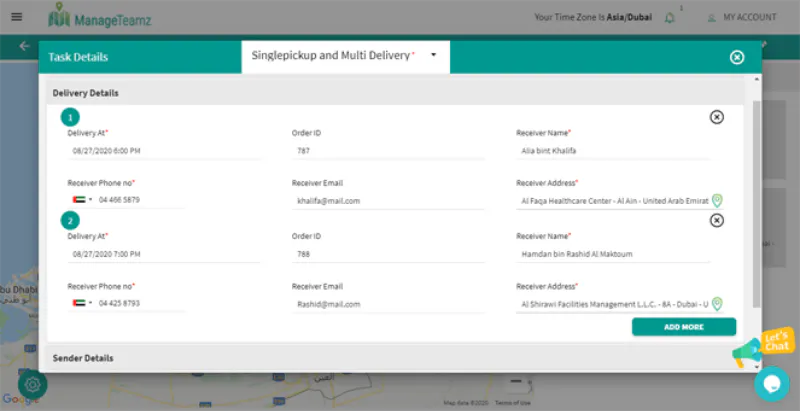This screenshot has width=800, height=411.
Task: Click the dialog vertical scrollbar
Action: point(756,204)
